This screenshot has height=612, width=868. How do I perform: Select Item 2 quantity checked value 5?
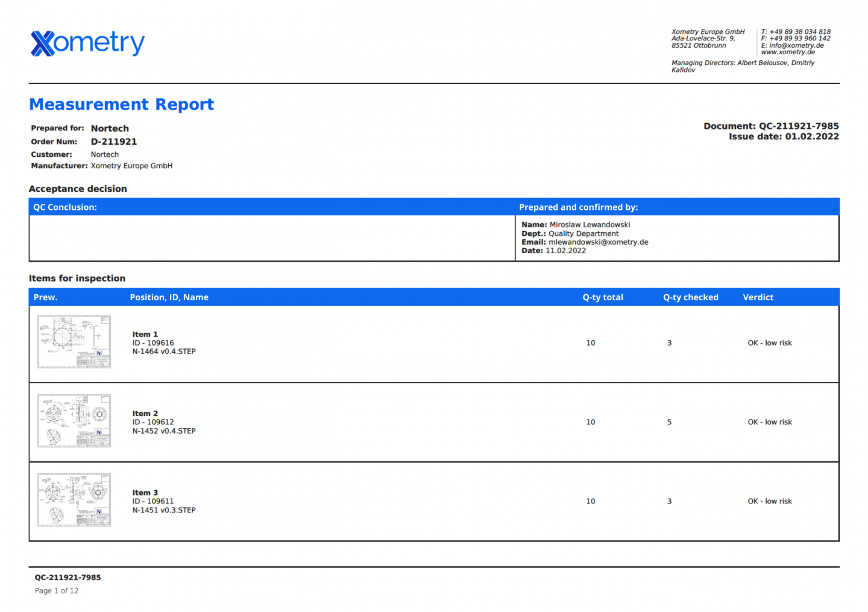click(x=669, y=422)
